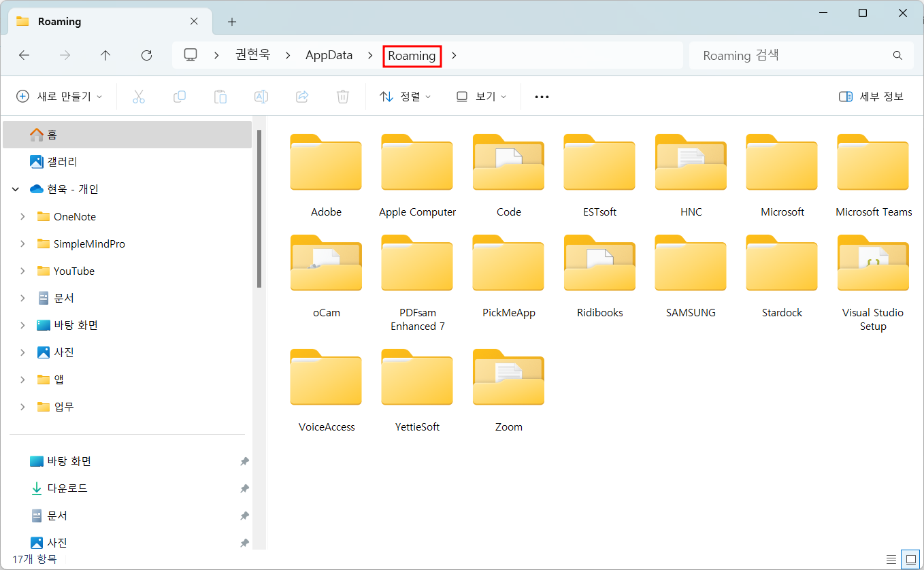The width and height of the screenshot is (924, 570).
Task: Select the Ridibooks folder
Action: [x=599, y=277]
